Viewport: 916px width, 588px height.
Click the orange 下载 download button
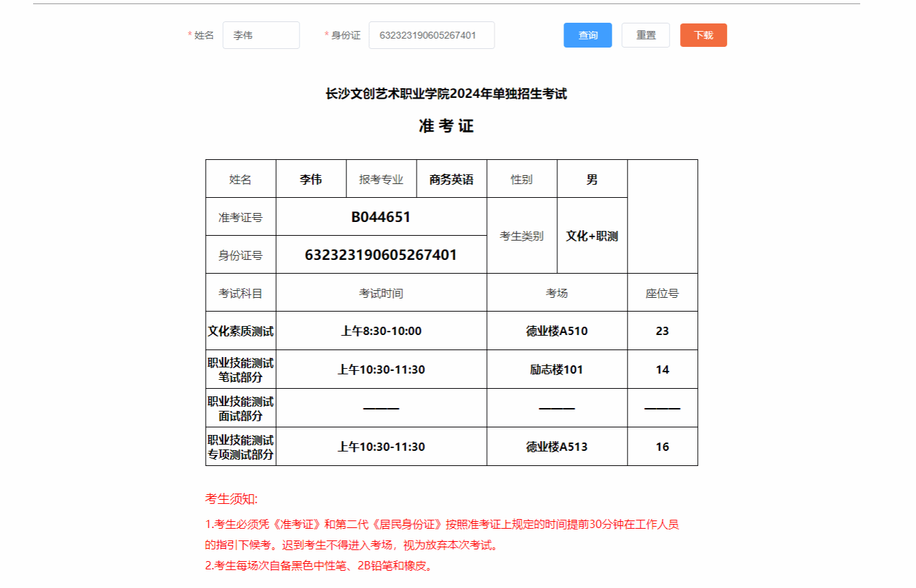tap(703, 35)
